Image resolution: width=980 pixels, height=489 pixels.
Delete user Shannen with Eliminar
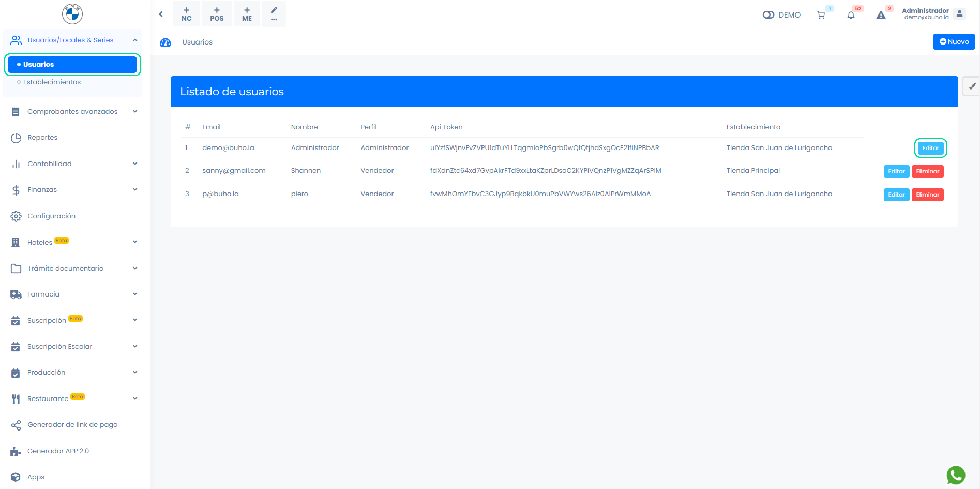click(927, 171)
